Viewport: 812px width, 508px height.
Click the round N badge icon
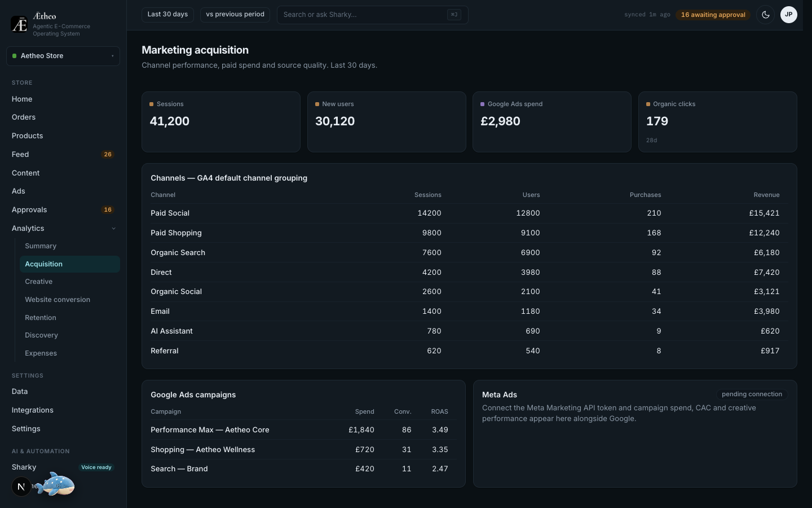click(x=21, y=487)
